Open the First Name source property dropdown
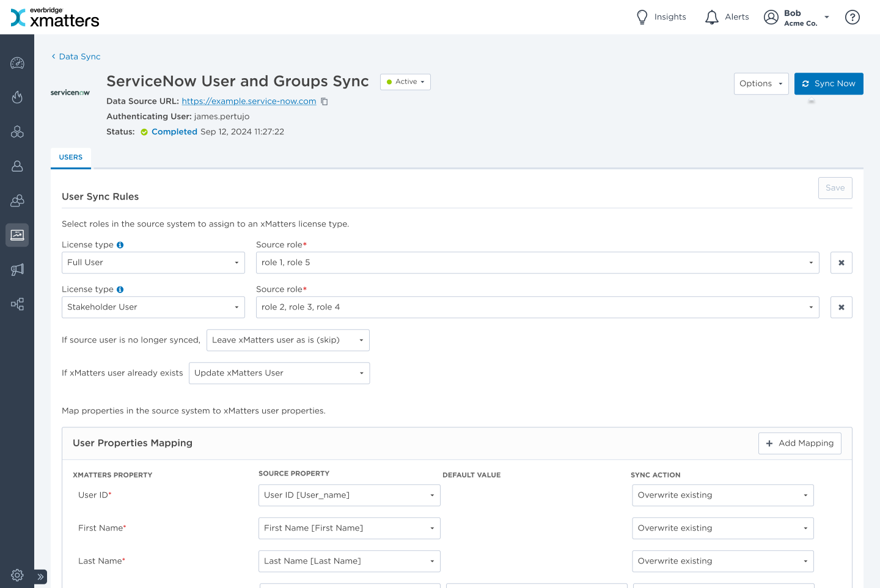880x588 pixels. (350, 528)
